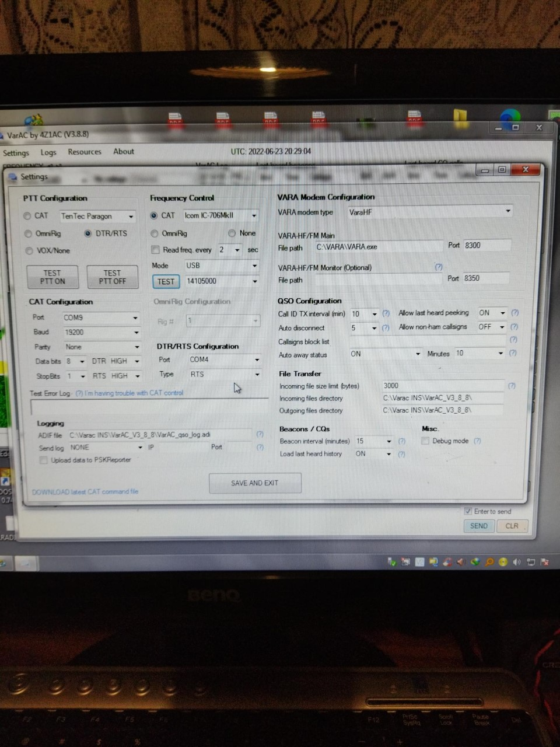The height and width of the screenshot is (747, 560).
Task: Toggle Enter to send checkbox
Action: [x=468, y=511]
